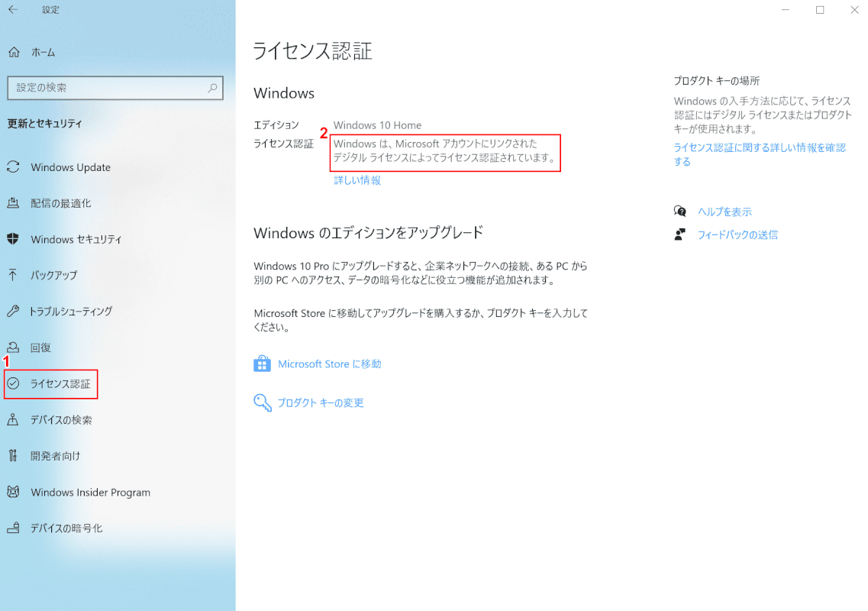This screenshot has height=611, width=868.
Task: Open デバイスの検索 section
Action: pyautogui.click(x=61, y=420)
